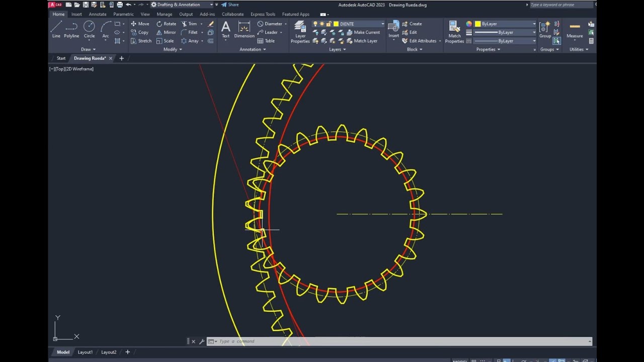
Task: Click the Plot printer icon
Action: coord(120,5)
